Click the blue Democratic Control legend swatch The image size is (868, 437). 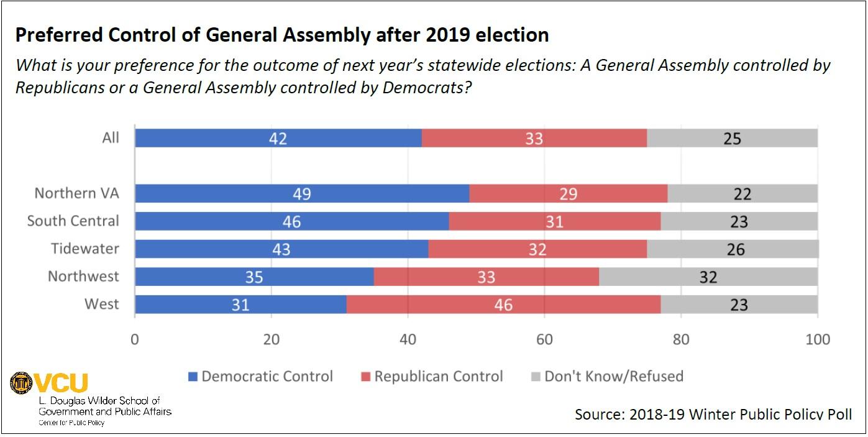coord(193,377)
